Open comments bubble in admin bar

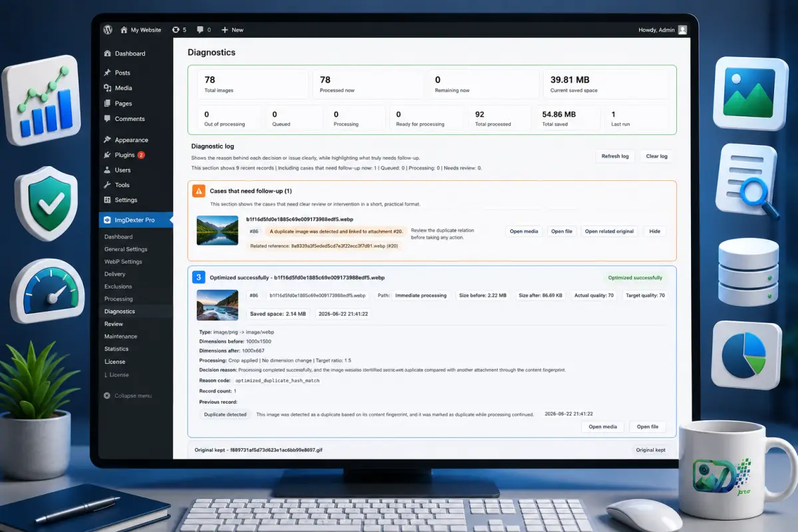click(x=200, y=30)
